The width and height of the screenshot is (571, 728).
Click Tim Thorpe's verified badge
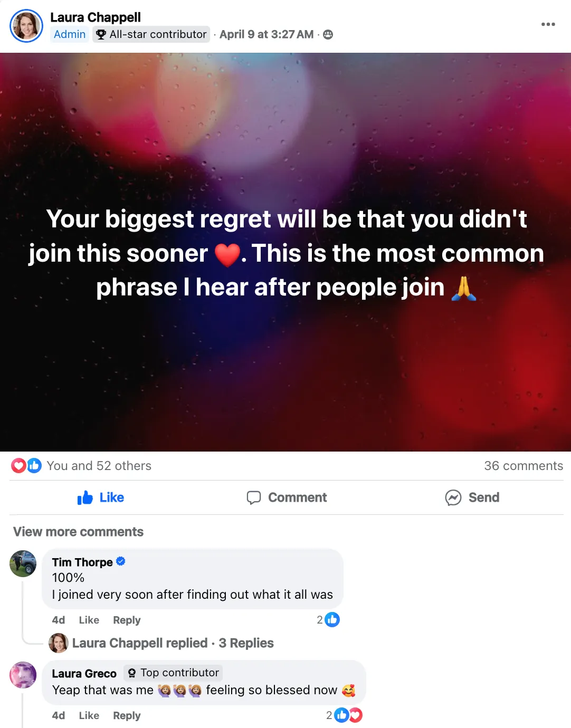pos(120,561)
